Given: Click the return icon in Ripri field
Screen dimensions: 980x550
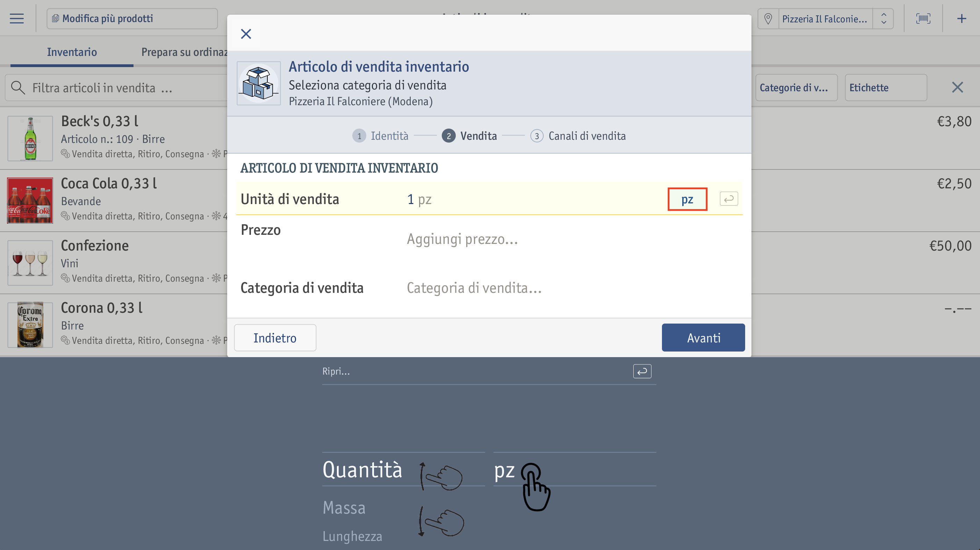Looking at the screenshot, I should [x=642, y=371].
